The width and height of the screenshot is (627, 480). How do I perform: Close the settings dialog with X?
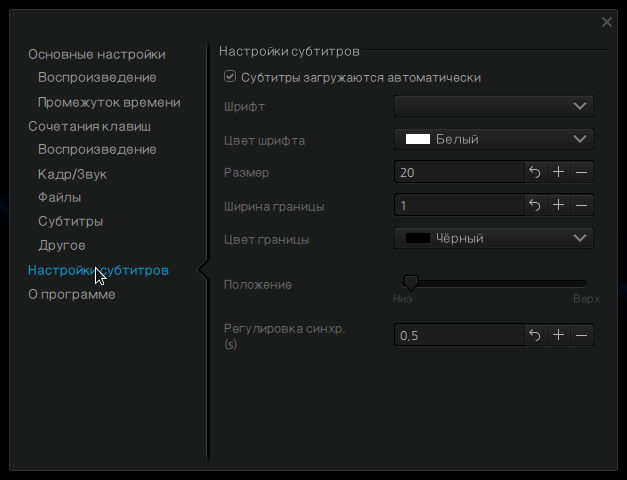click(x=607, y=22)
